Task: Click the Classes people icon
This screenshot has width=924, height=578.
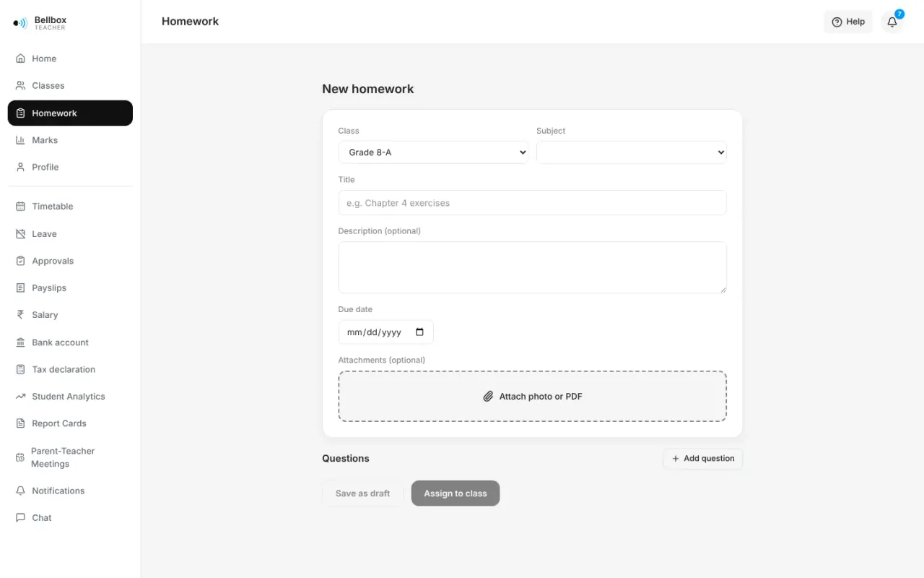Action: pos(20,85)
